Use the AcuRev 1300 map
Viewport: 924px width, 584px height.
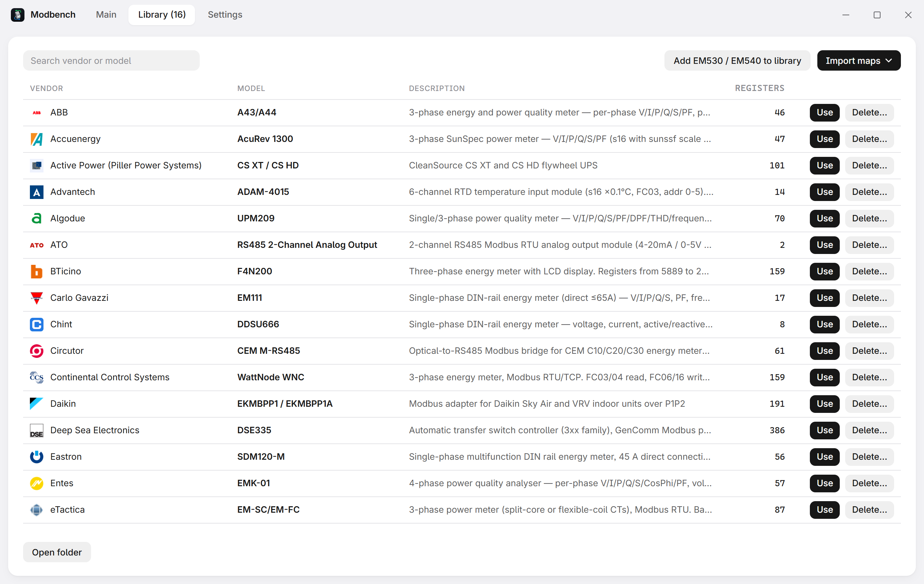click(824, 139)
